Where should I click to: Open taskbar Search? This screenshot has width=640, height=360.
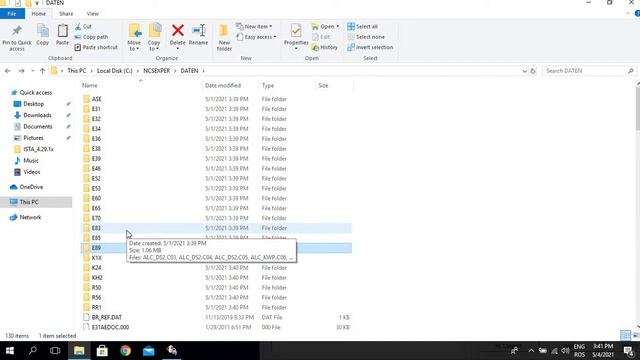33,351
